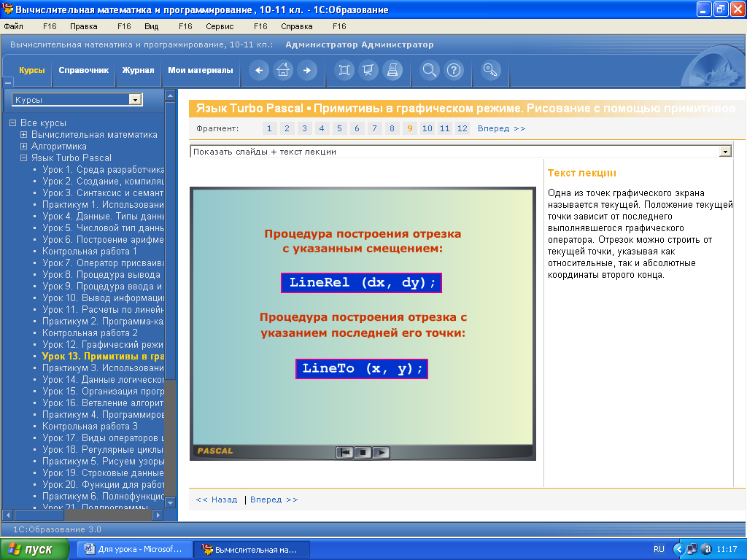Select Урок 18. Регулярные циклы
The image size is (747, 560).
click(x=103, y=449)
